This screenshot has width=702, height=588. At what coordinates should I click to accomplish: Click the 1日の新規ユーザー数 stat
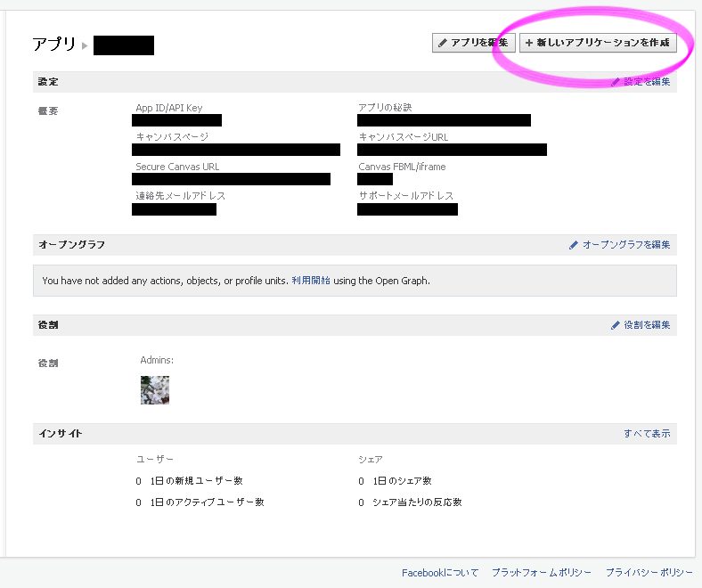(x=196, y=481)
